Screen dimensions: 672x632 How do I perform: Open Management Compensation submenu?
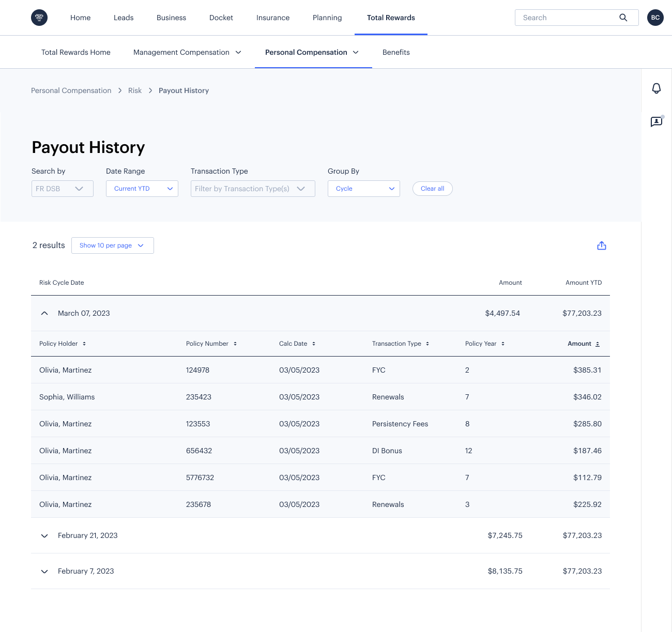tap(187, 52)
